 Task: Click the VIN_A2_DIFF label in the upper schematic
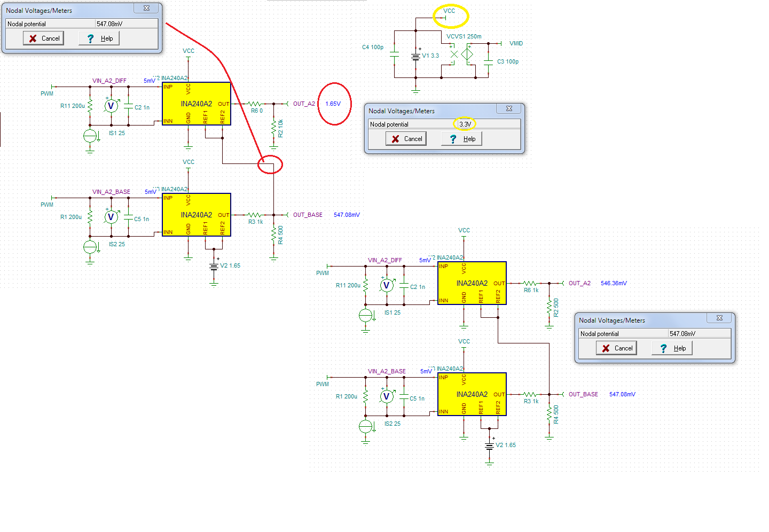[109, 81]
